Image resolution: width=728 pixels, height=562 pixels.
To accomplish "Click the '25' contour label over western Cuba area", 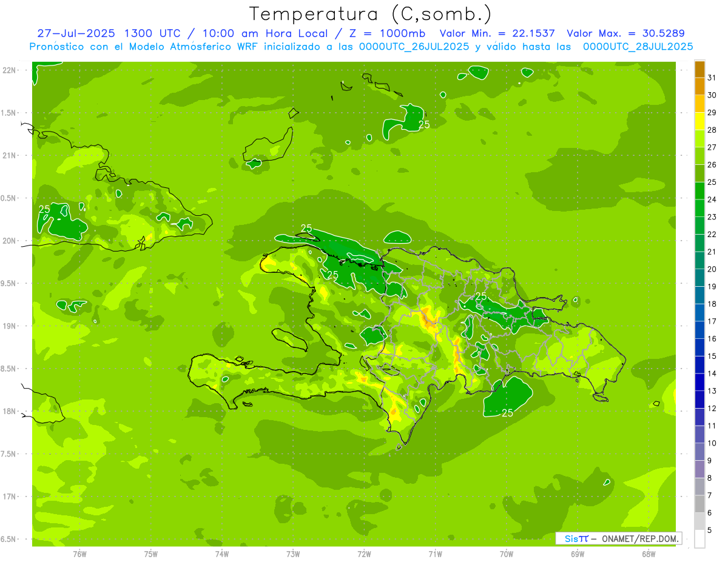I will click(x=44, y=209).
